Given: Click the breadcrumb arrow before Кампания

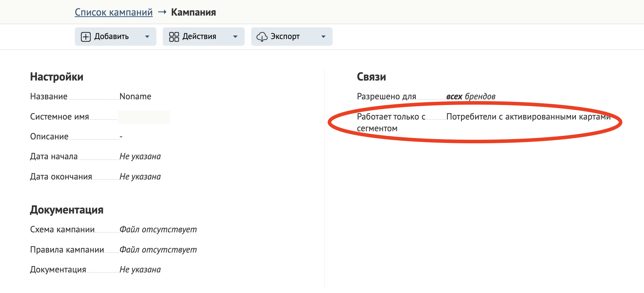Looking at the screenshot, I should tap(162, 12).
